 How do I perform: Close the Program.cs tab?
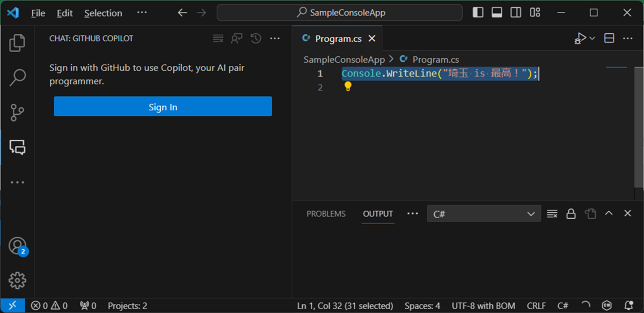point(372,39)
